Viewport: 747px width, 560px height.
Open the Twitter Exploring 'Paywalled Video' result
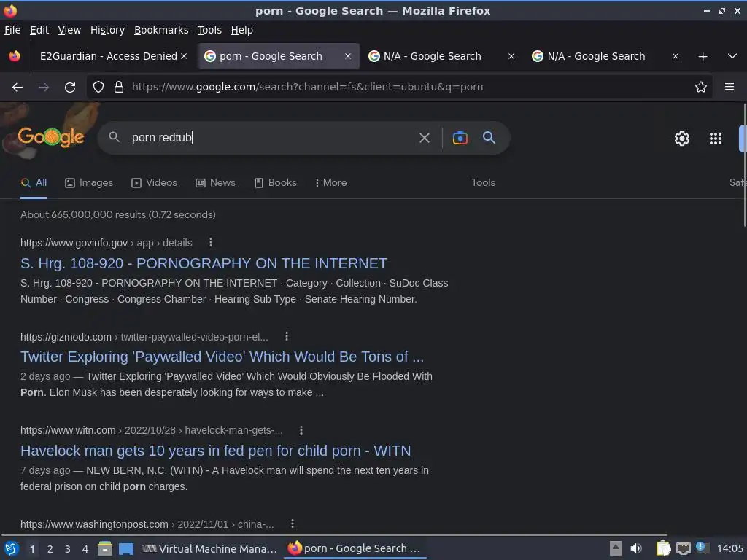pos(222,357)
